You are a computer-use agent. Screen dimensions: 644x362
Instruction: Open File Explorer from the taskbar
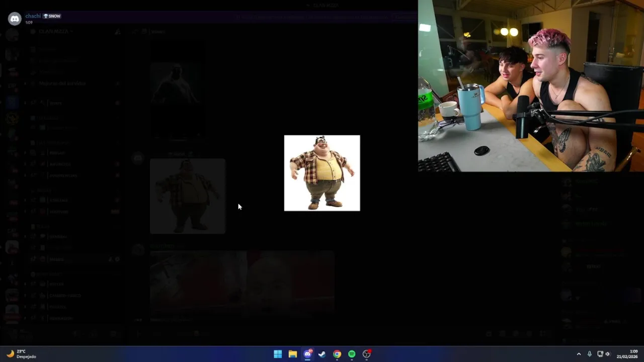(x=292, y=354)
